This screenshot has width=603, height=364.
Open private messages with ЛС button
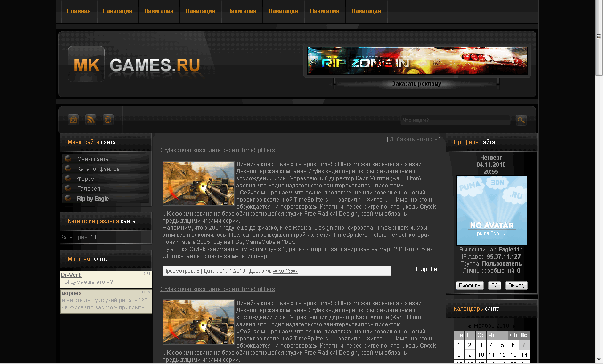[x=495, y=285]
